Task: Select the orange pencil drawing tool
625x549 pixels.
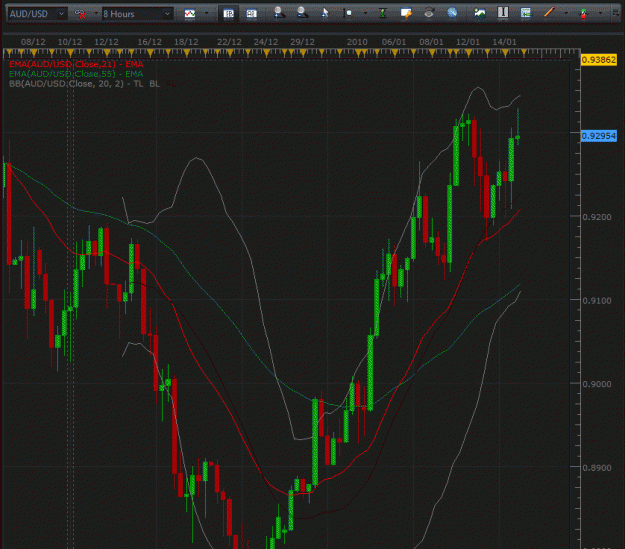Action: (x=549, y=13)
